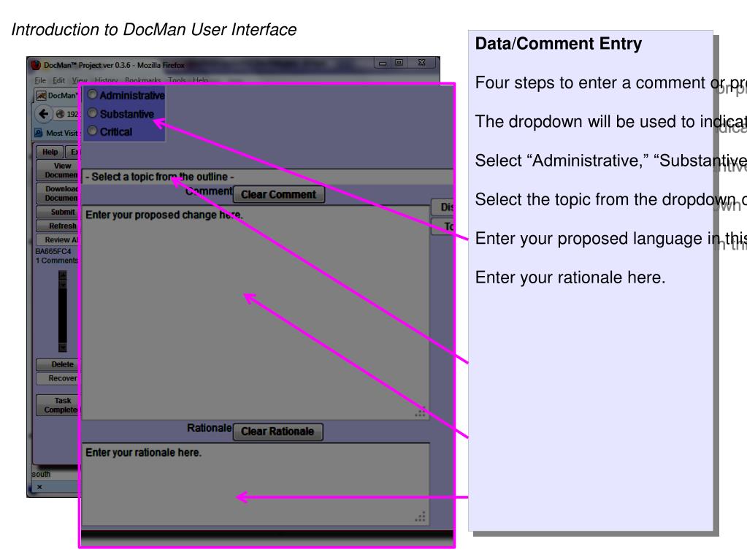
Task: Click the Help button in sidebar
Action: pos(50,152)
